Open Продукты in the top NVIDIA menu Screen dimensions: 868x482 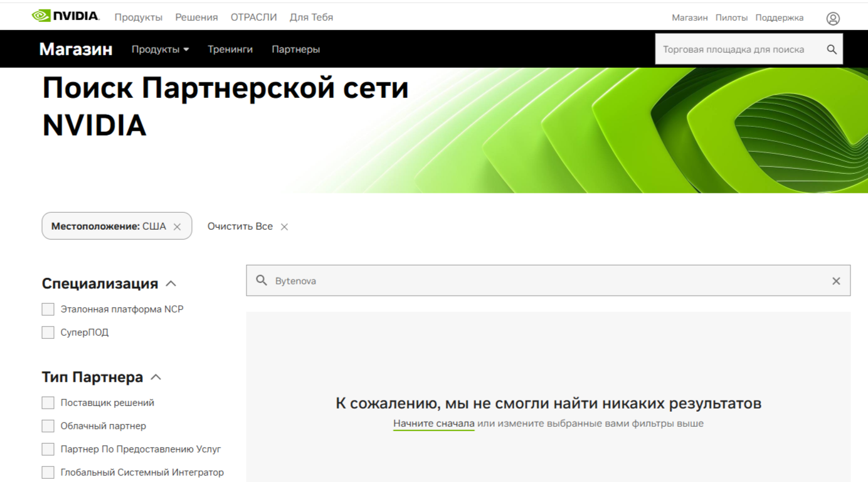[138, 18]
